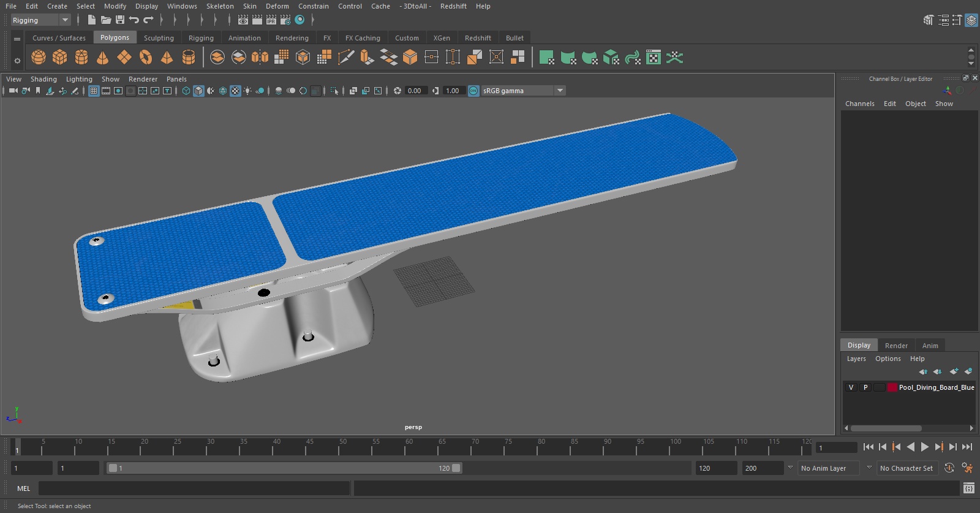This screenshot has width=980, height=513.
Task: Click the layer editor horizontal scrollbar
Action: [886, 428]
